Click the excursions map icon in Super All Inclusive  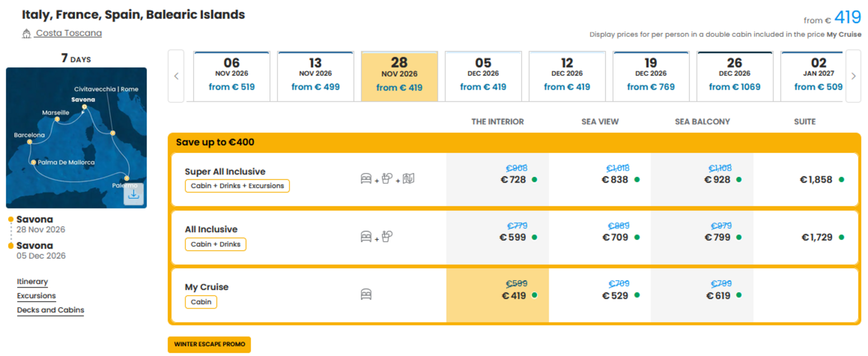(x=409, y=179)
